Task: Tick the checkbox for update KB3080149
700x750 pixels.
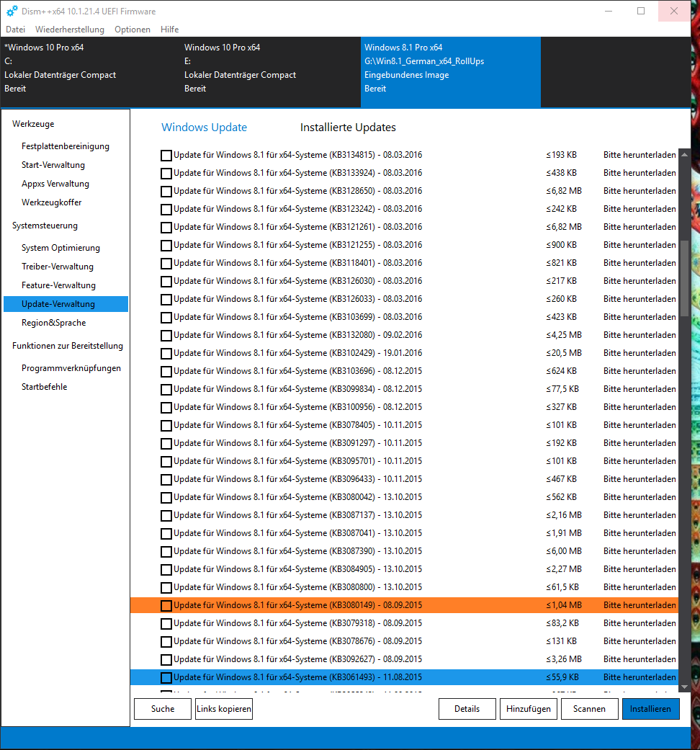Action: point(166,606)
